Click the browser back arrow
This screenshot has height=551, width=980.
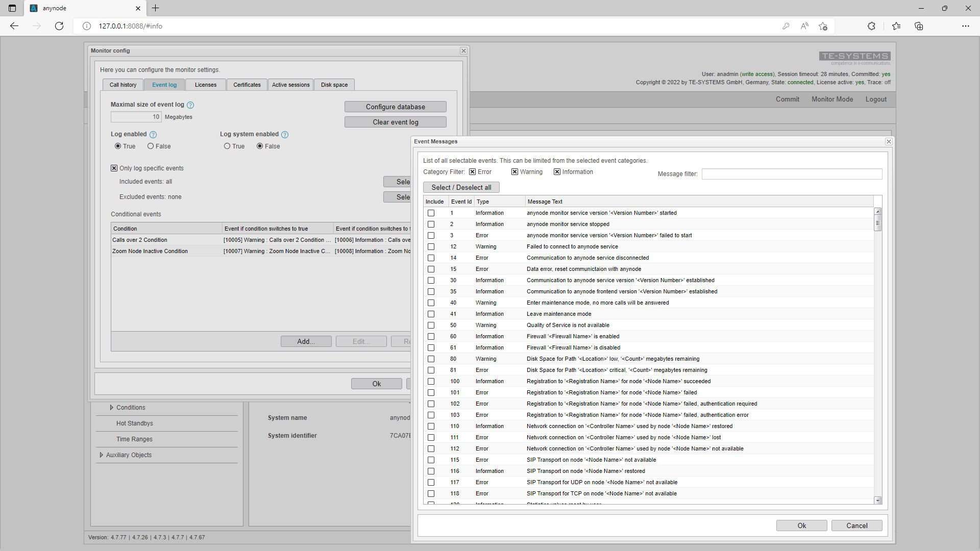click(14, 26)
